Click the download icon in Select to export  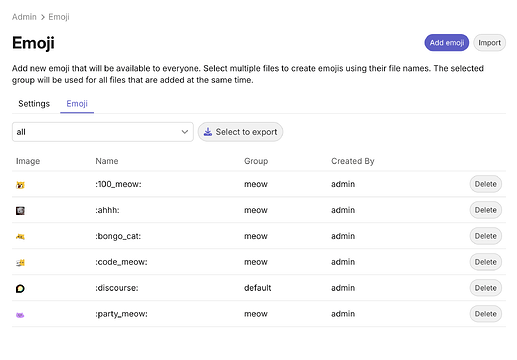coord(208,132)
